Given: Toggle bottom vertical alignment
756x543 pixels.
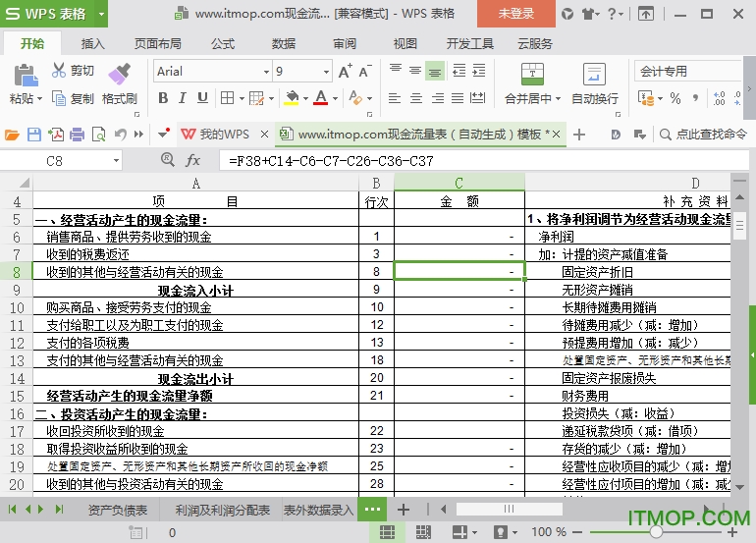Looking at the screenshot, I should [435, 71].
